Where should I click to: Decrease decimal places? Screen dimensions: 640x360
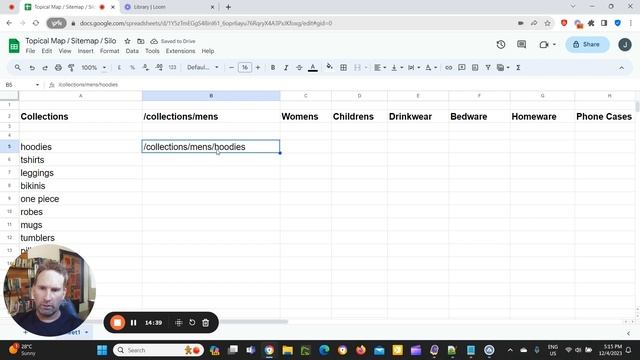(146, 67)
